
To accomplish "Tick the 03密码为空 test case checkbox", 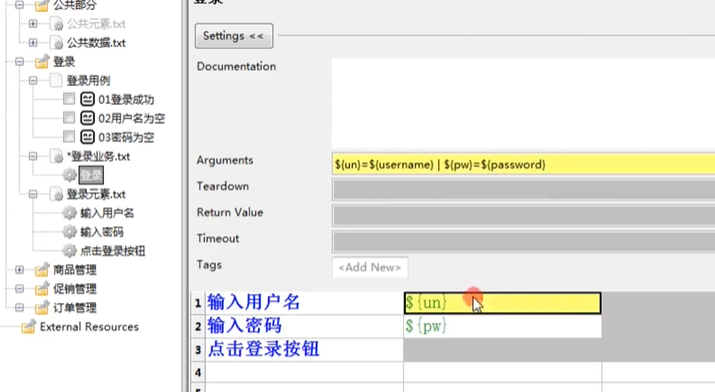I will coord(69,137).
